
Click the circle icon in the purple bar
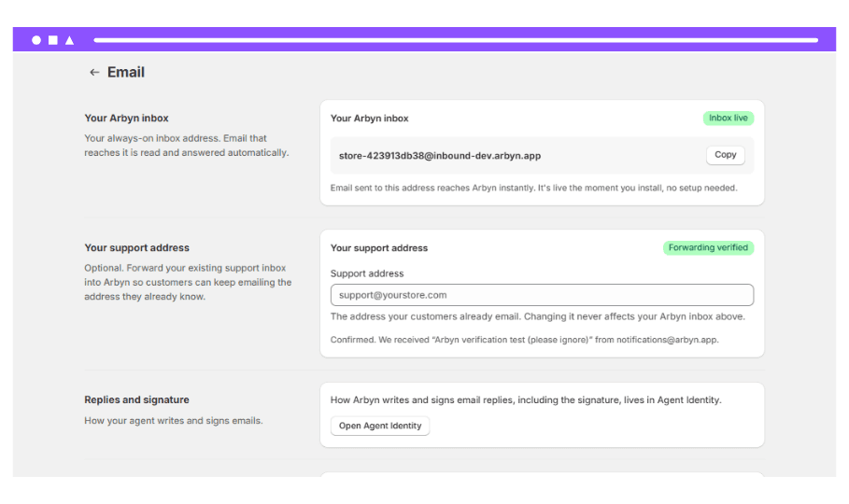click(36, 40)
